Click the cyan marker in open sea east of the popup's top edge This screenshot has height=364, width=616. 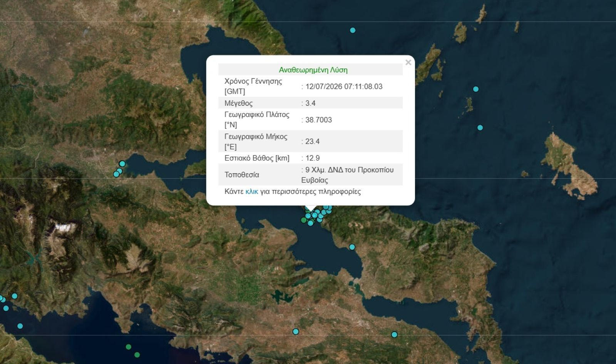476,89
